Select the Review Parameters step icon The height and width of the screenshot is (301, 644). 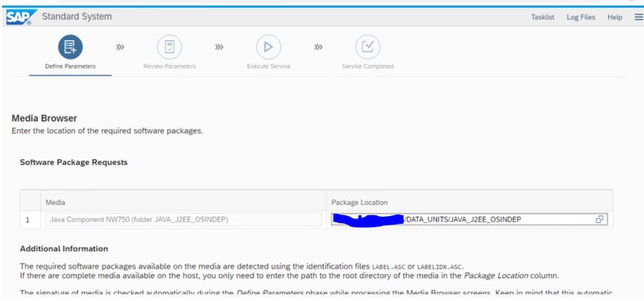tap(170, 47)
